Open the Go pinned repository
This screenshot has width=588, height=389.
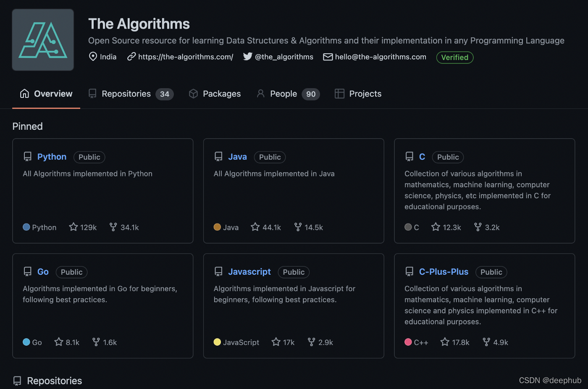point(43,272)
